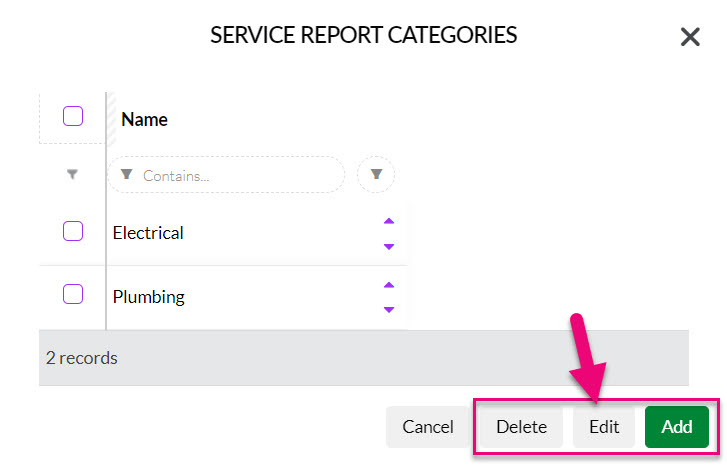
Task: Click the 2 records footer bar
Action: [364, 358]
